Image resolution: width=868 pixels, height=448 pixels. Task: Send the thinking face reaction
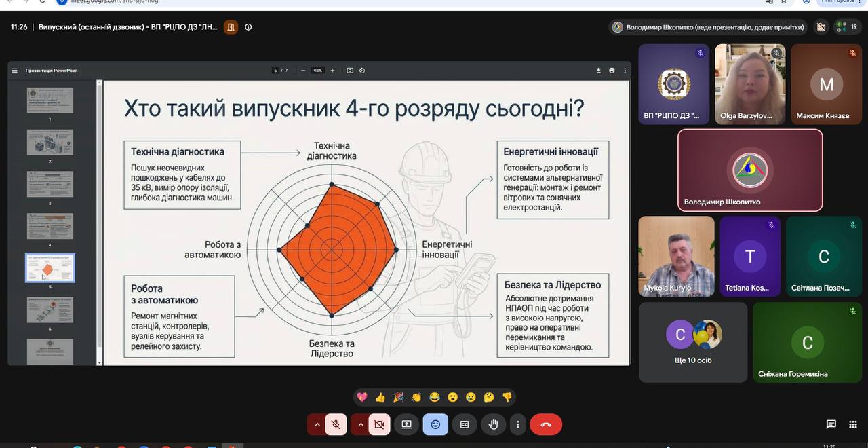489,397
